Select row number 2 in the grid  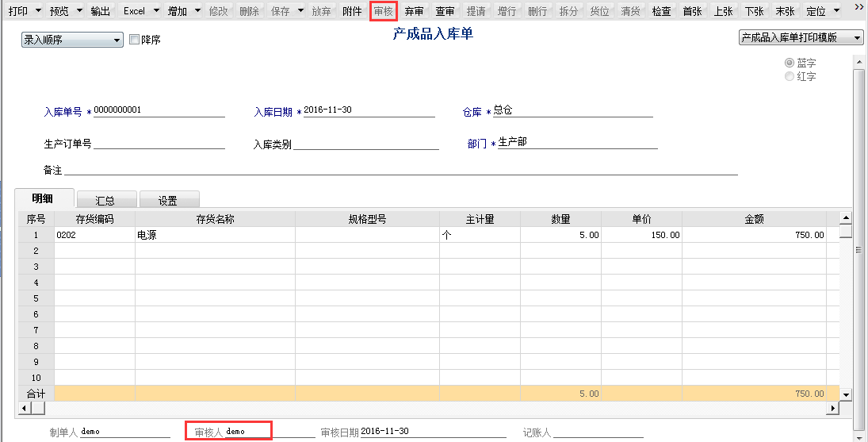36,251
